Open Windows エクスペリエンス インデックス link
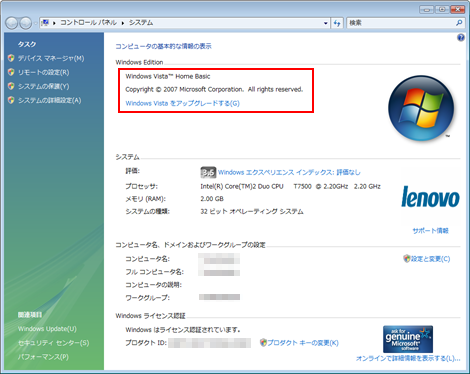This screenshot has width=470, height=374. [x=289, y=172]
